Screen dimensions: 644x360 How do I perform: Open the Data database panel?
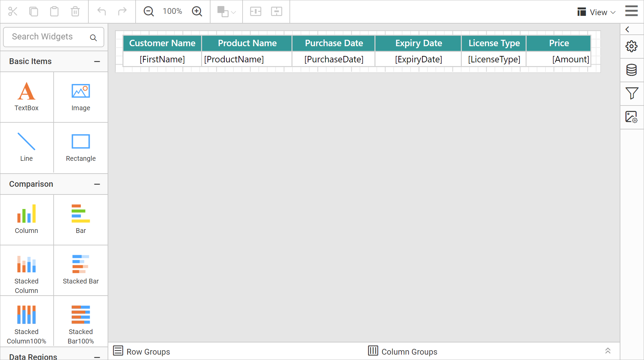[x=632, y=70]
